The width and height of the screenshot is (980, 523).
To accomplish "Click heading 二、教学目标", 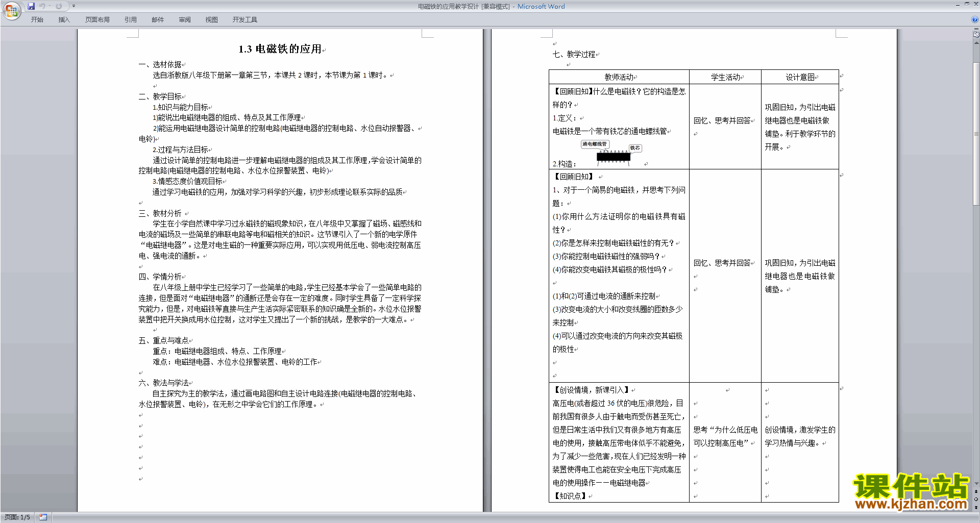I will tap(160, 96).
